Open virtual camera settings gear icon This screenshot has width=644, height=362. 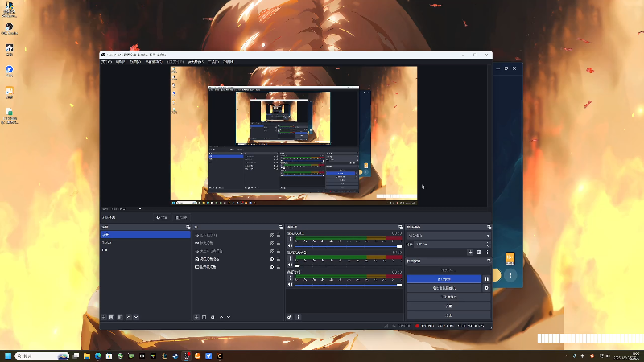point(487,288)
